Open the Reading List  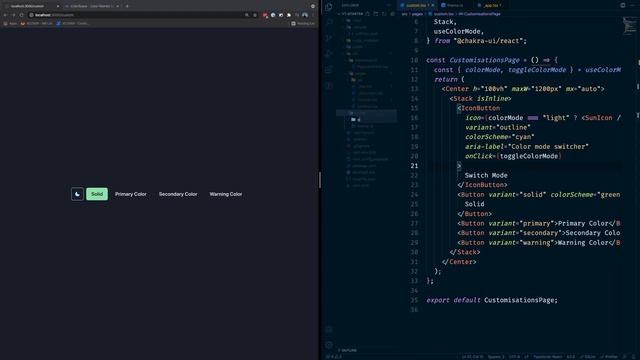tap(303, 24)
